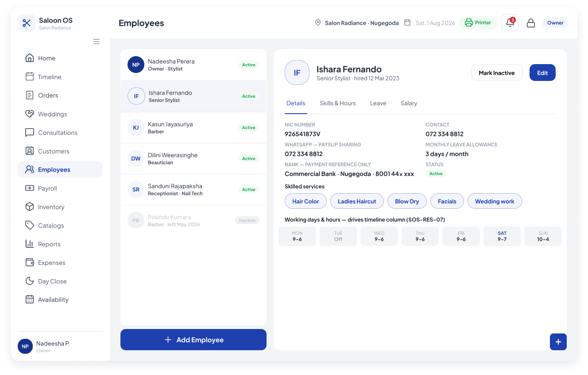588x375 pixels.
Task: Click Nadeesha P. name in sidebar footer
Action: (53, 343)
